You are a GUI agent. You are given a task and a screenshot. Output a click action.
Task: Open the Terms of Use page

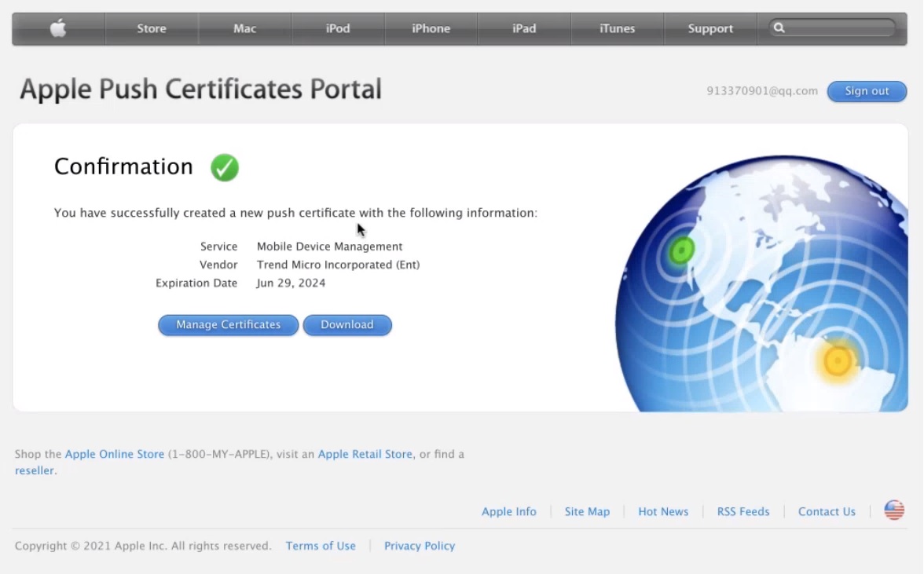321,546
